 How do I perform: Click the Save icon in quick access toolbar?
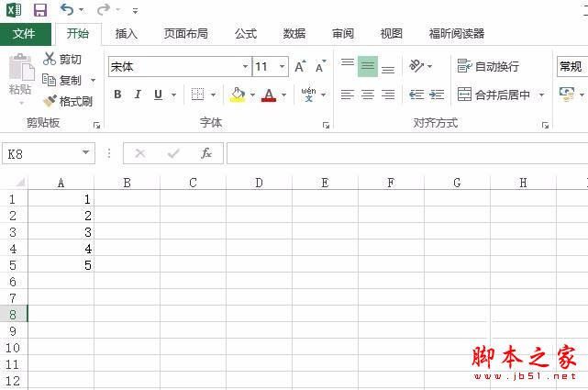click(x=40, y=10)
